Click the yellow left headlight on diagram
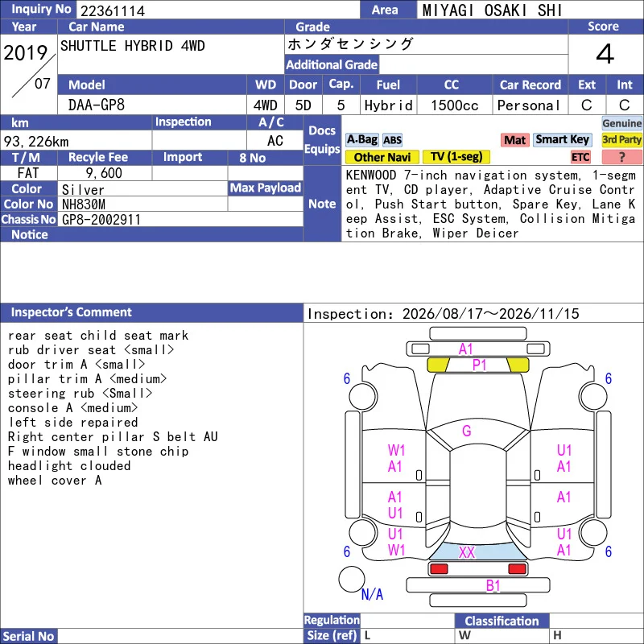The height and width of the screenshot is (644, 644). tap(438, 365)
